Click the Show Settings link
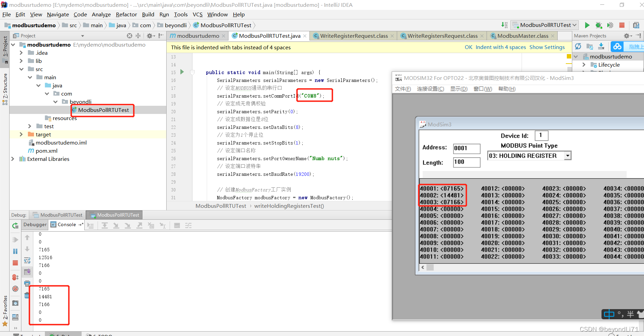 (x=547, y=47)
